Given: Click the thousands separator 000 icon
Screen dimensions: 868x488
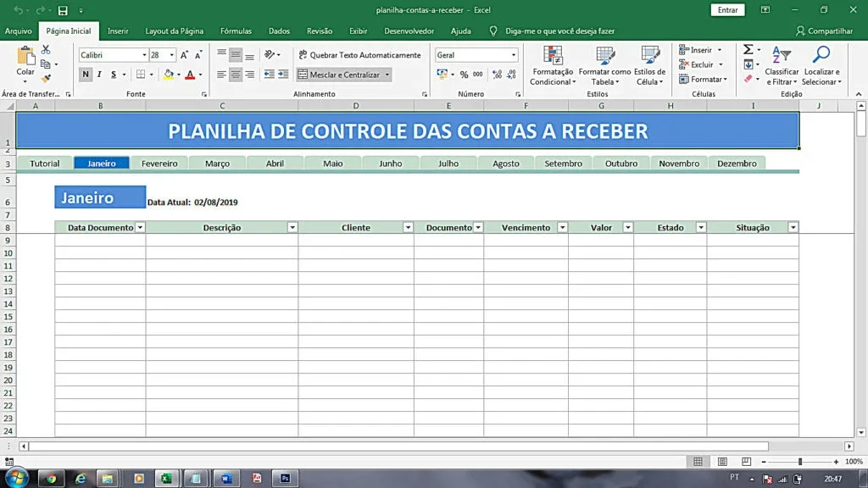Looking at the screenshot, I should [x=478, y=75].
